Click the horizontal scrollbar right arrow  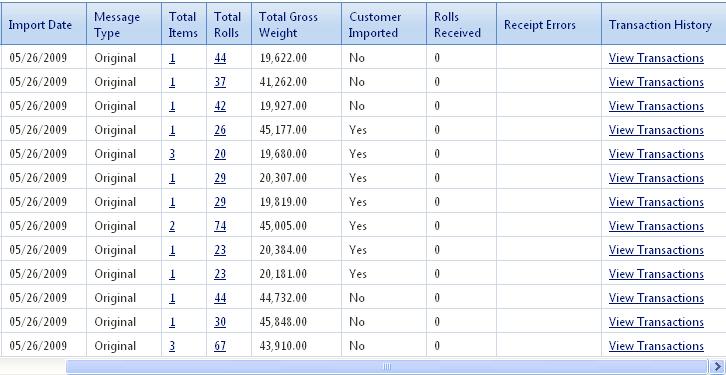[717, 367]
